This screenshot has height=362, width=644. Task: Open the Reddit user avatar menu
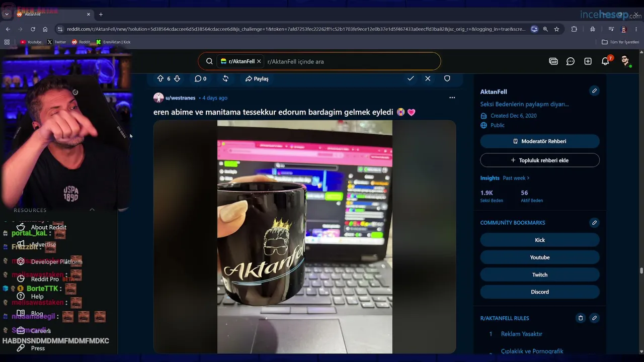(625, 61)
